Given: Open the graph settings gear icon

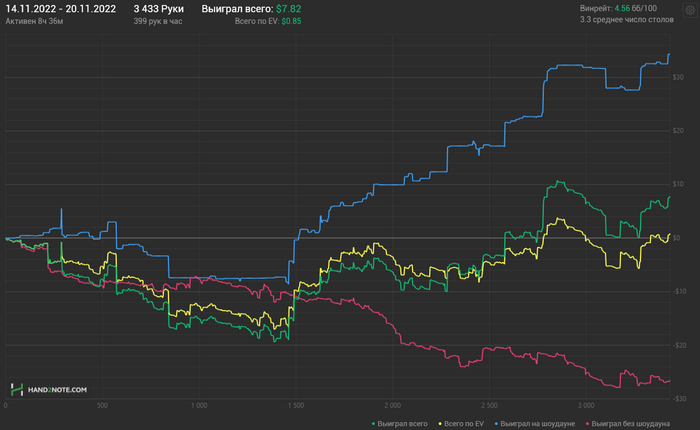Looking at the screenshot, I should point(690,10).
